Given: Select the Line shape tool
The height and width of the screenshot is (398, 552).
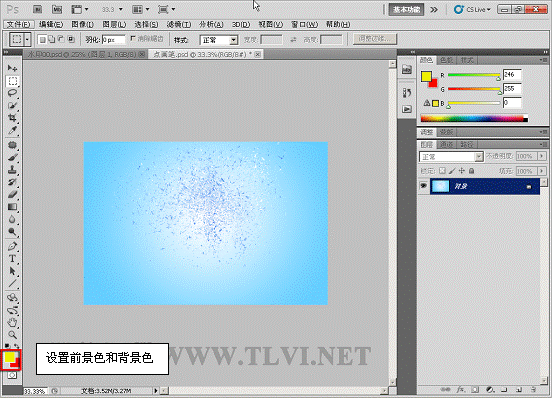Looking at the screenshot, I should [x=12, y=283].
